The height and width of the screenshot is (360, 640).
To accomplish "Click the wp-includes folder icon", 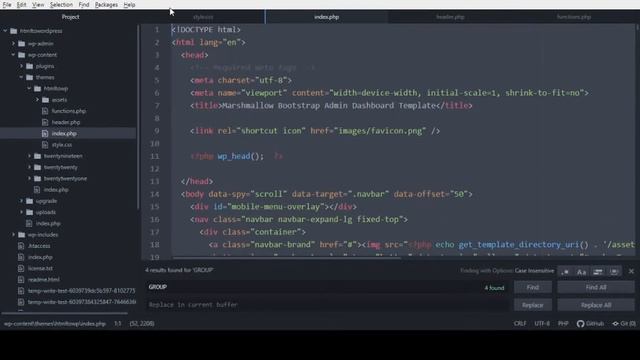I will (21, 235).
